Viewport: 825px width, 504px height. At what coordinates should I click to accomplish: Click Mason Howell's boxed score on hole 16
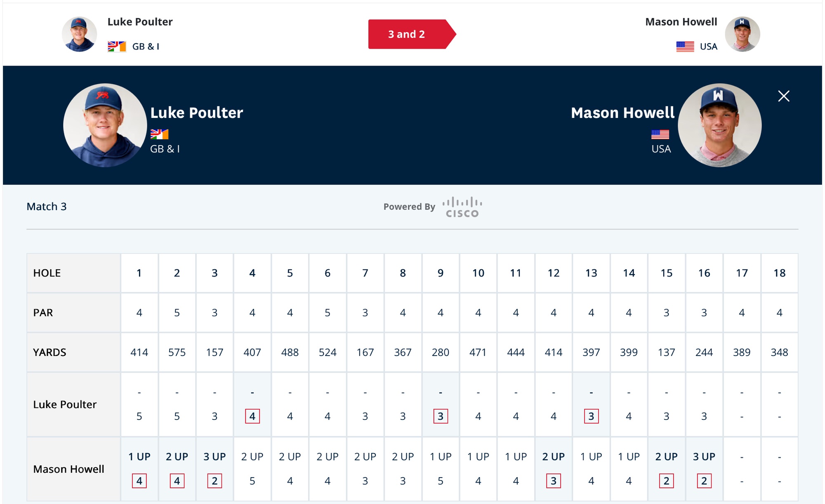[704, 481]
